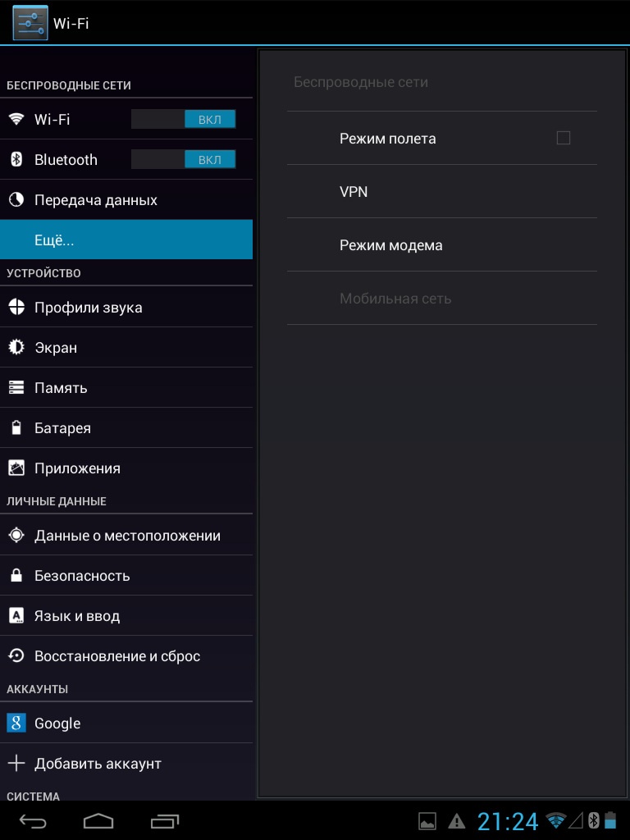The width and height of the screenshot is (630, 840).
Task: Tap the clock showing 21:24
Action: [x=508, y=820]
